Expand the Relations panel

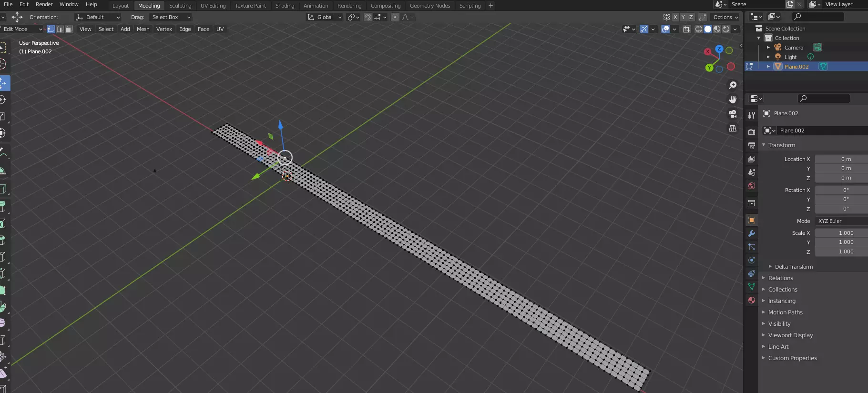click(x=781, y=278)
